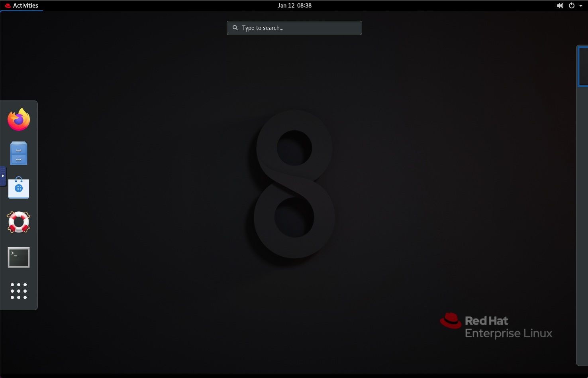This screenshot has width=588, height=378.
Task: Click the dash panel empty bottom area
Action: [19, 305]
